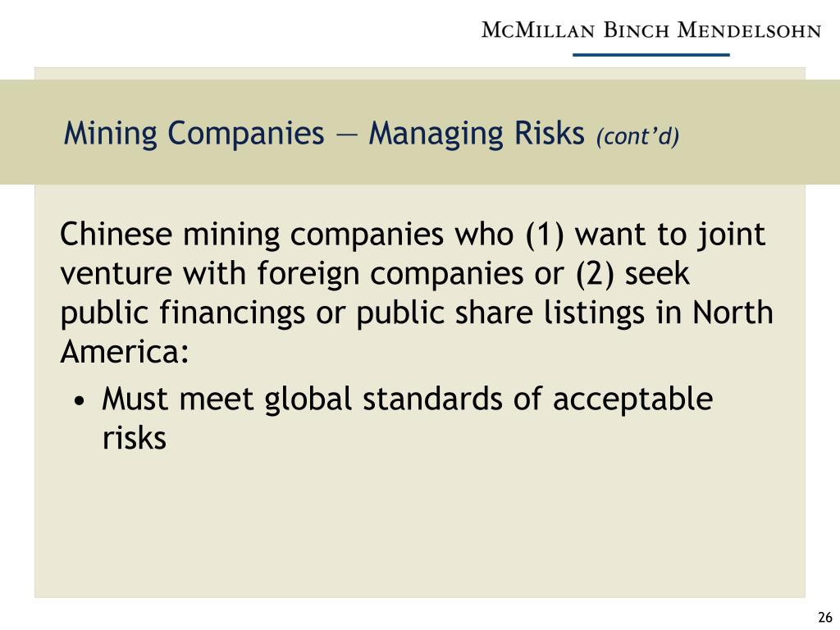840x630 pixels.
Task: Click the word "America:" in the body
Action: (x=125, y=353)
